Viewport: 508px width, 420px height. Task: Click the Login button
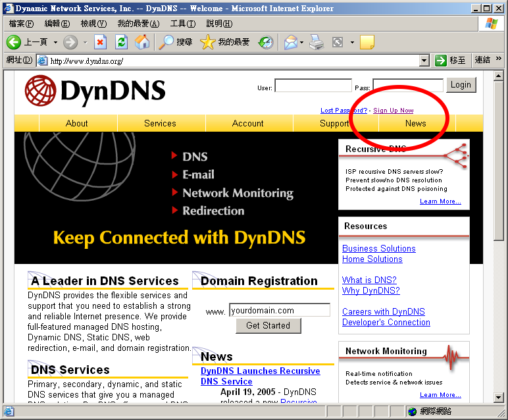[x=461, y=84]
